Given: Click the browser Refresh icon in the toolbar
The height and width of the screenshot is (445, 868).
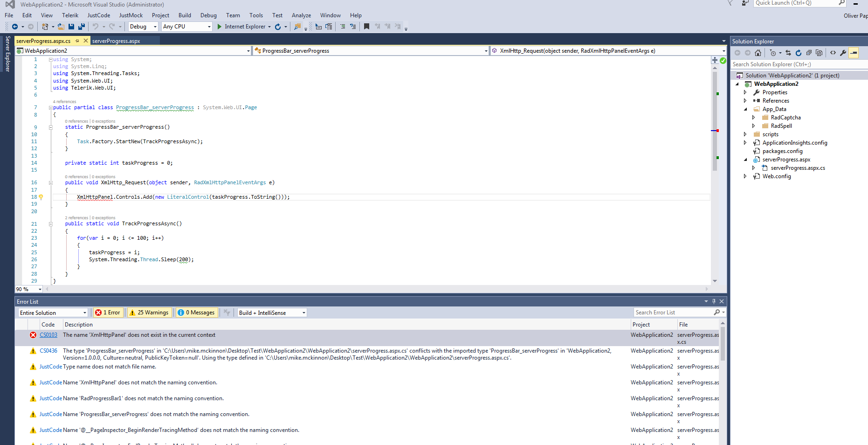Looking at the screenshot, I should coord(278,27).
